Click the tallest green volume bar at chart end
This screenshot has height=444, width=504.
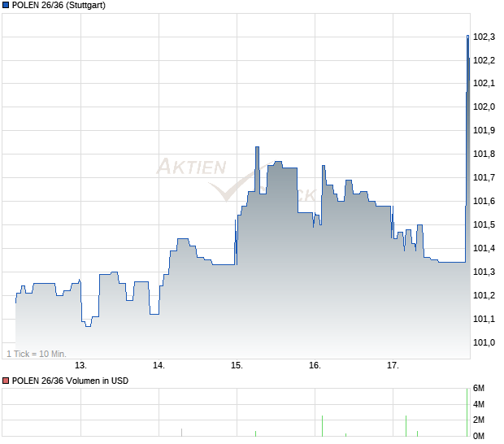[467, 412]
